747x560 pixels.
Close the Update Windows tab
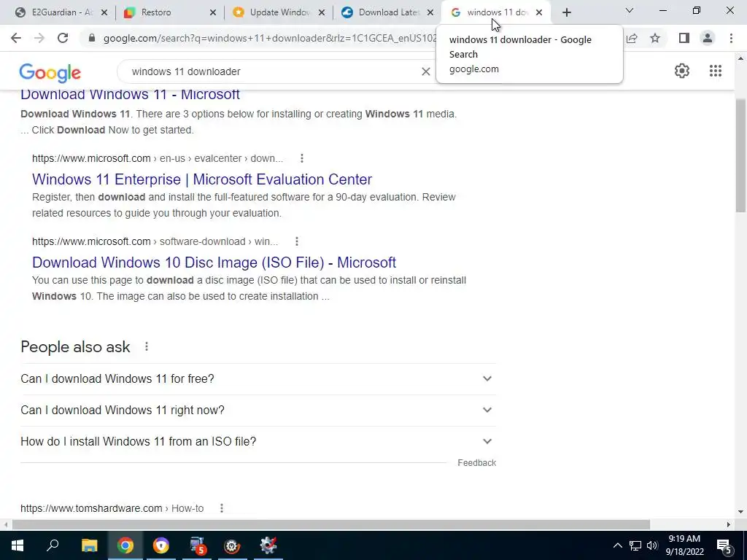click(x=322, y=12)
